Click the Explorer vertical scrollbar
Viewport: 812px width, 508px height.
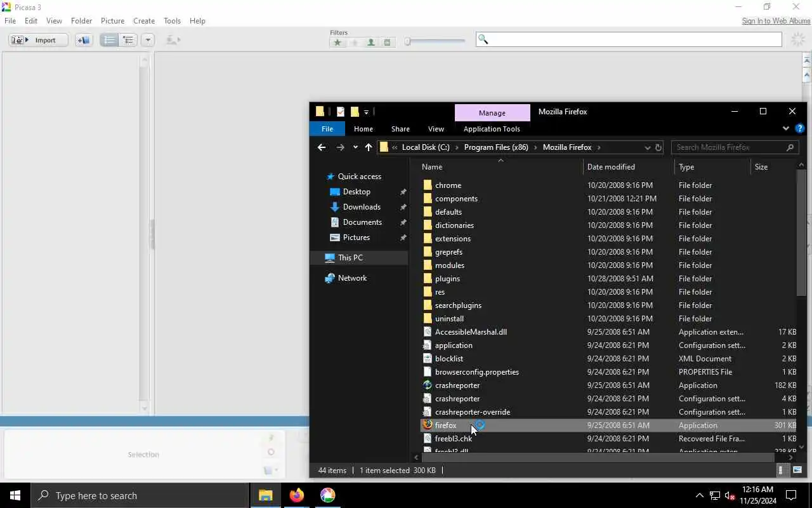801,232
